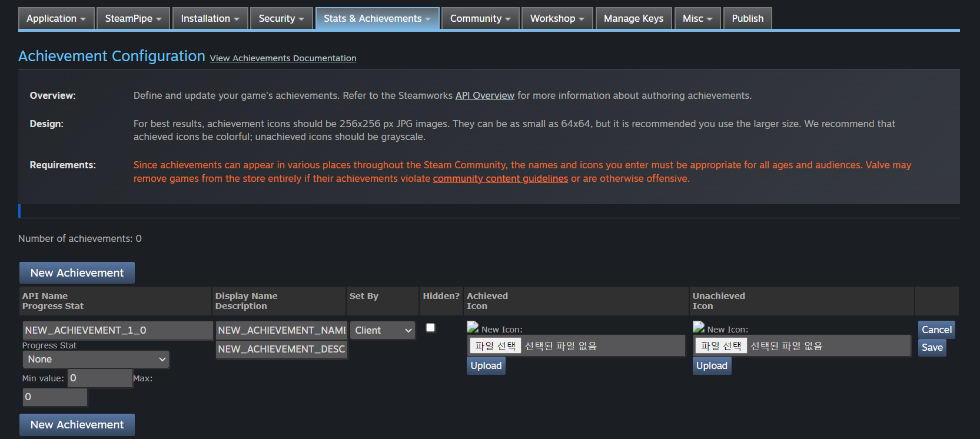Viewport: 980px width, 439px height.
Task: Click the Number of achievements: 0 text
Action: point(80,238)
